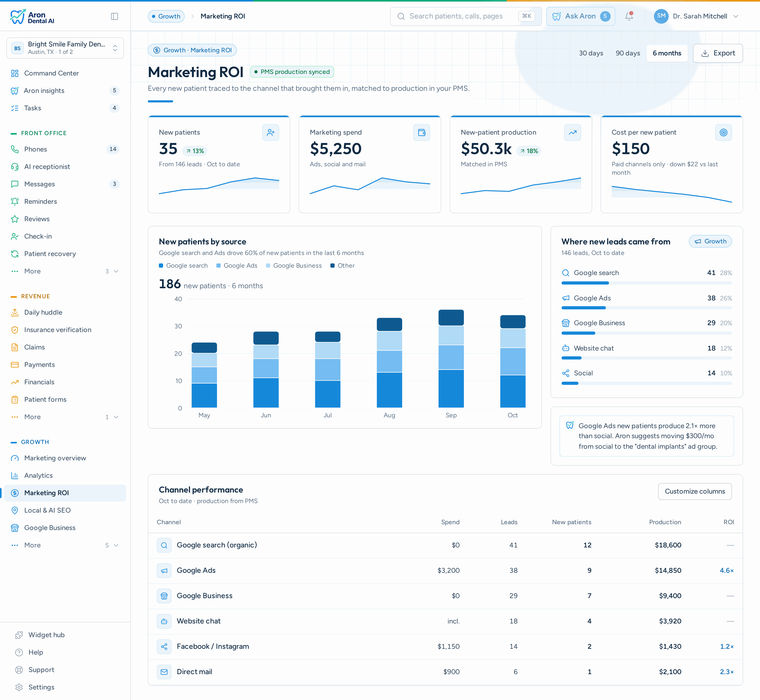Click the SM user avatar
The height and width of the screenshot is (700, 760).
[x=661, y=16]
